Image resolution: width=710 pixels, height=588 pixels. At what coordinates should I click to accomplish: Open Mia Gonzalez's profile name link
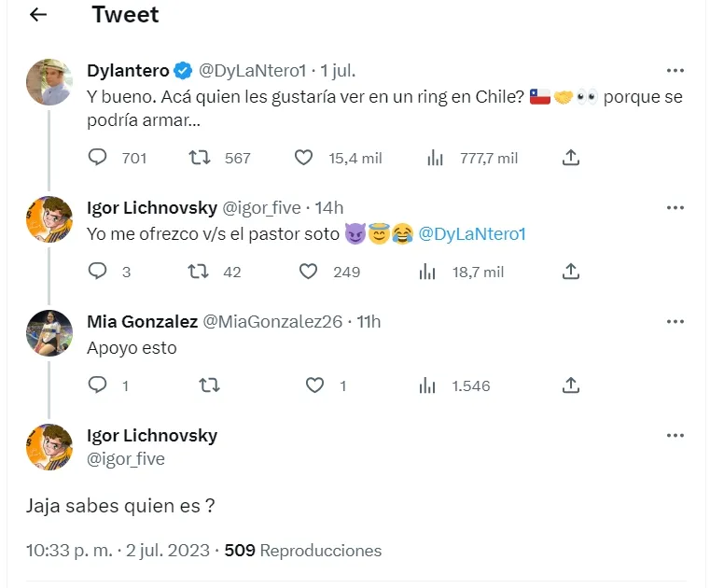coord(142,321)
